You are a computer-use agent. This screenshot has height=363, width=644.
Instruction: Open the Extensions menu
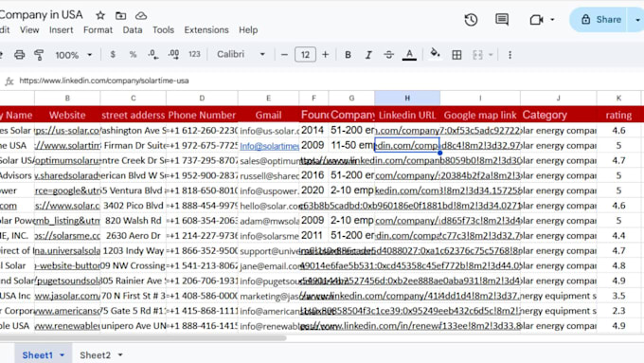click(206, 30)
